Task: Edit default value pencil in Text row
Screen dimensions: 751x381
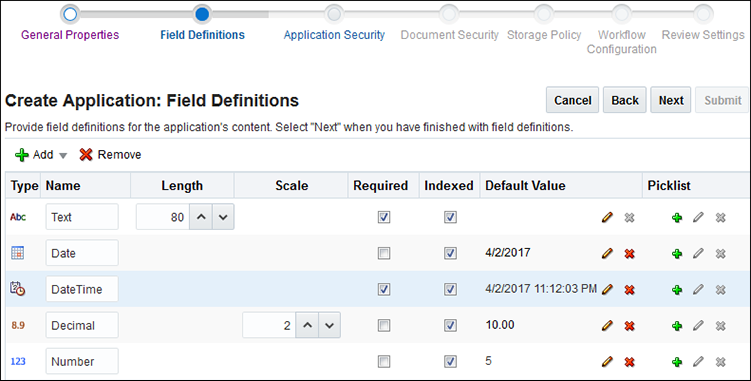Action: click(x=607, y=218)
